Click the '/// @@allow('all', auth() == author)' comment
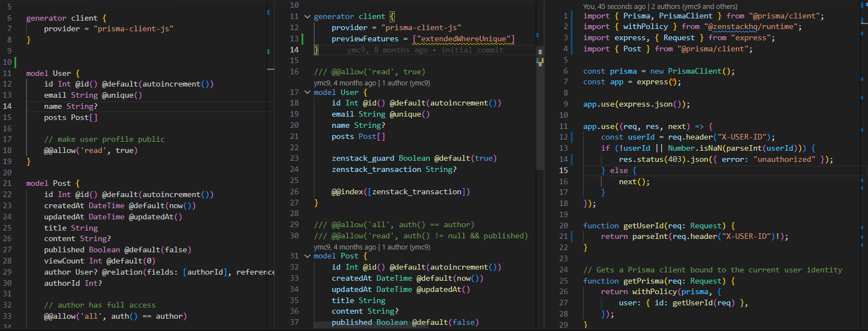 click(x=394, y=224)
